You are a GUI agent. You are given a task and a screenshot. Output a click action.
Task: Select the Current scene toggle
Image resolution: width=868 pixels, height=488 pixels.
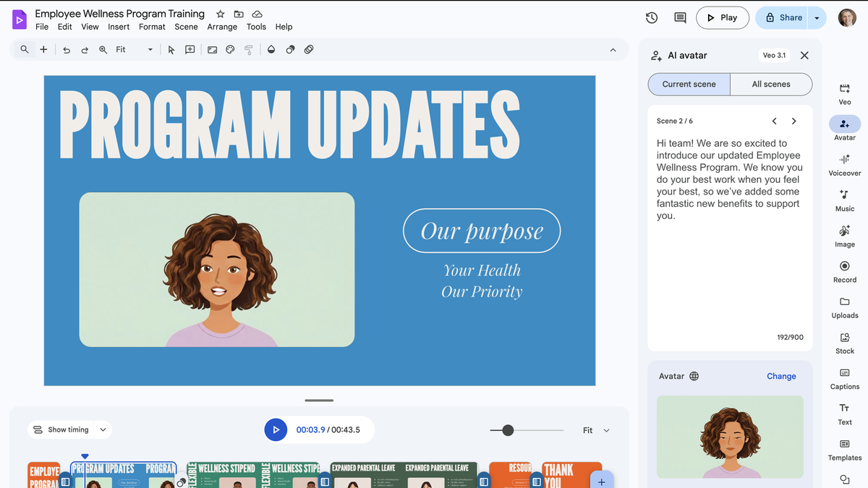[689, 84]
